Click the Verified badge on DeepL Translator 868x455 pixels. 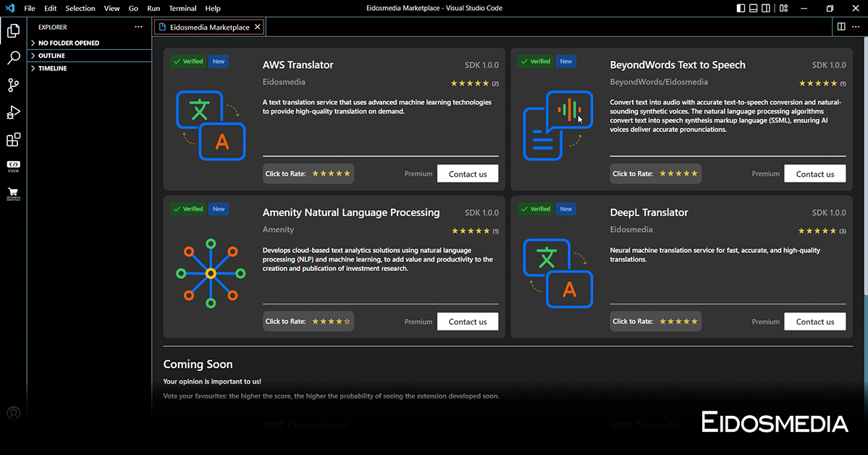pos(535,209)
